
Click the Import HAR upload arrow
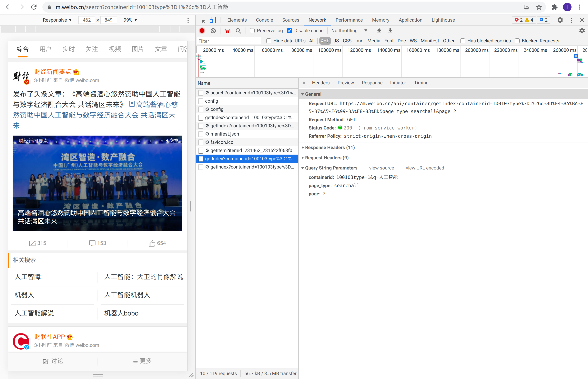coord(379,31)
